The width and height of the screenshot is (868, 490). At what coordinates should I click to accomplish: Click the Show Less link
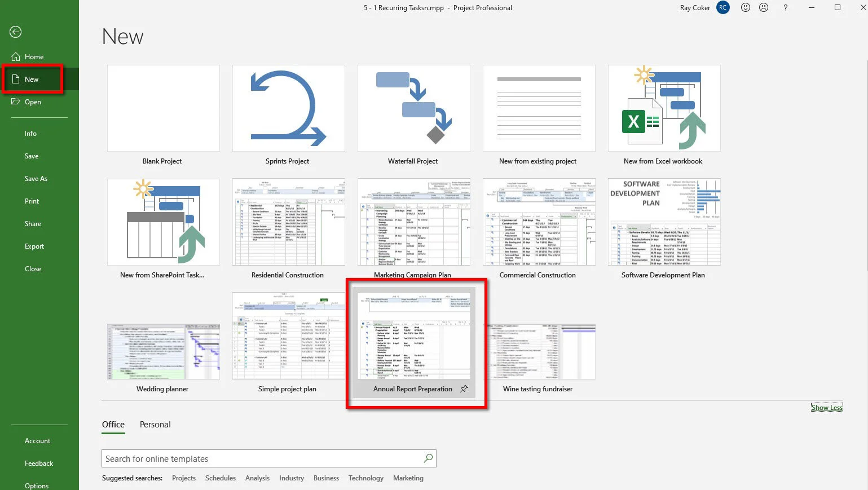tap(827, 408)
